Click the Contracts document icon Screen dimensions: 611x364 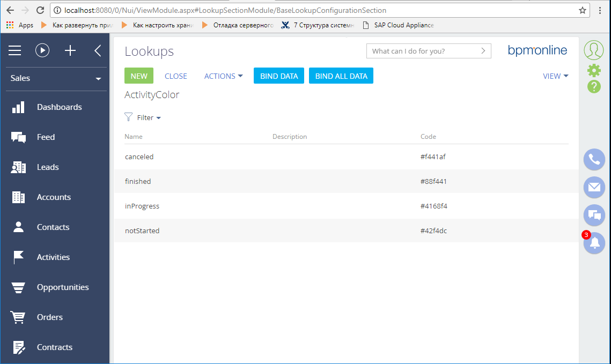(19, 347)
